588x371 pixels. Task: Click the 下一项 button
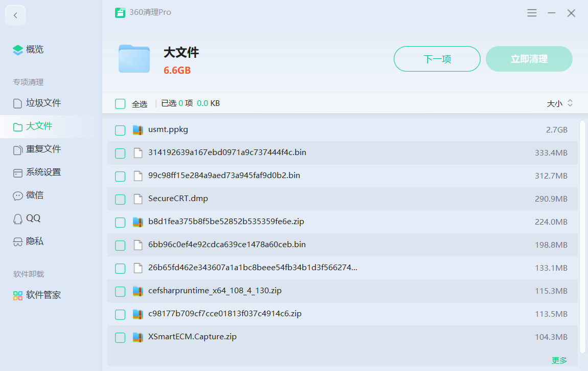tap(437, 59)
